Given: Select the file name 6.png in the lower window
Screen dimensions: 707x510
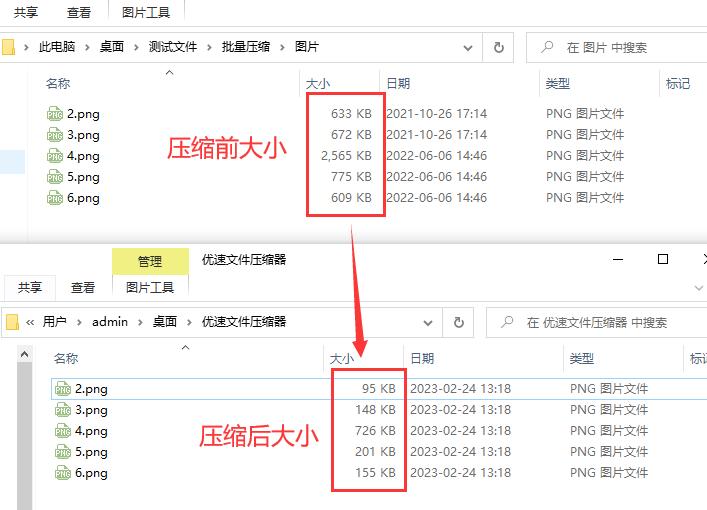Looking at the screenshot, I should pos(92,473).
